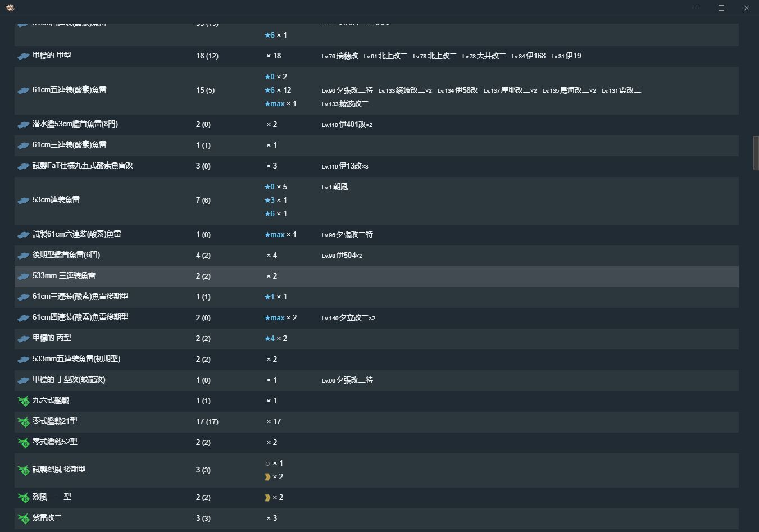This screenshot has height=532, width=759.
Task: Click 瑞穂改 in the 甲標的 甲型 row
Action: [347, 56]
